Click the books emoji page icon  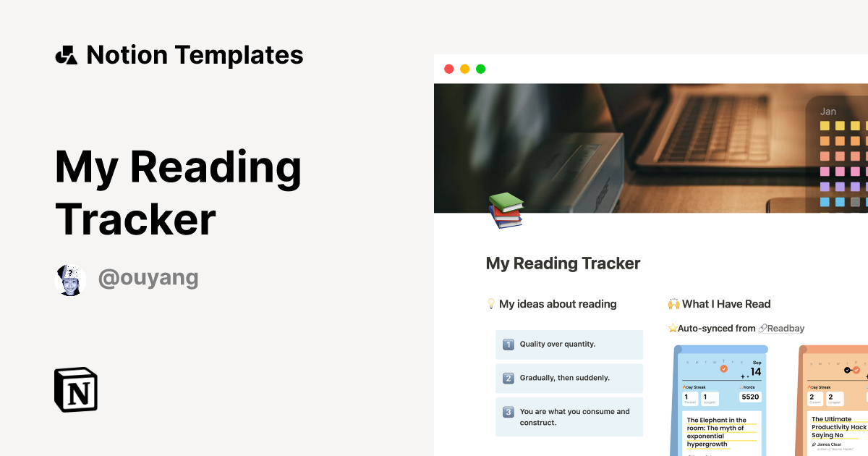[x=505, y=211]
